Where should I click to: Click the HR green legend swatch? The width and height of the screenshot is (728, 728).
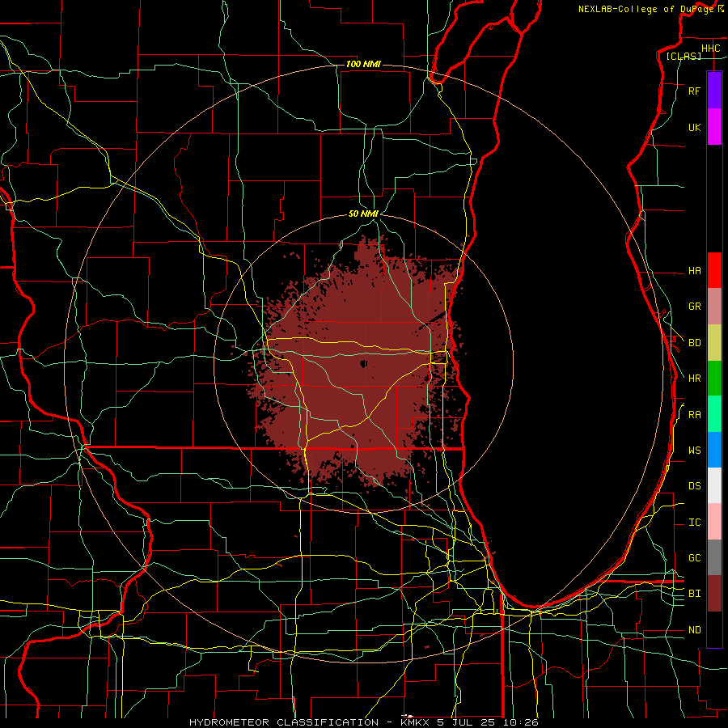tap(714, 379)
